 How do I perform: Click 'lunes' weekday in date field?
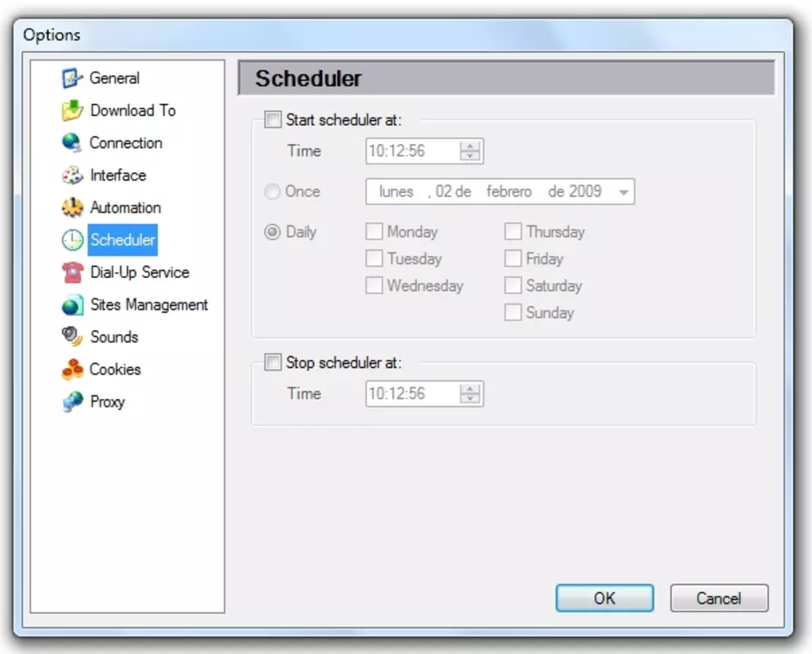[x=396, y=191]
